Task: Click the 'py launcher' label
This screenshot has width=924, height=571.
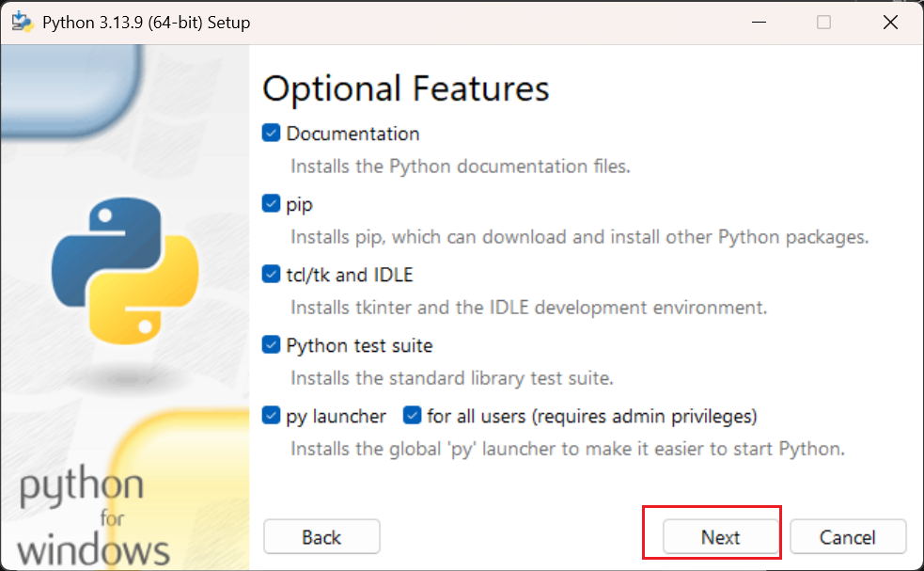Action: pos(336,417)
